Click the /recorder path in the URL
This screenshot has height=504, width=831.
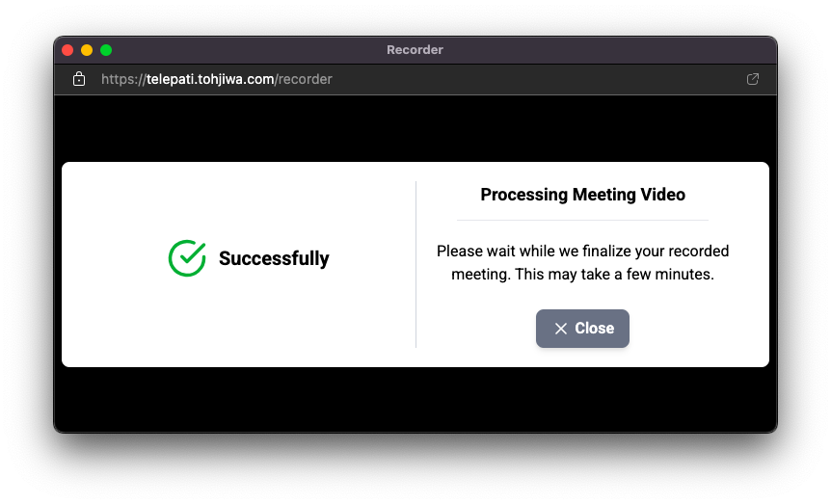[304, 79]
